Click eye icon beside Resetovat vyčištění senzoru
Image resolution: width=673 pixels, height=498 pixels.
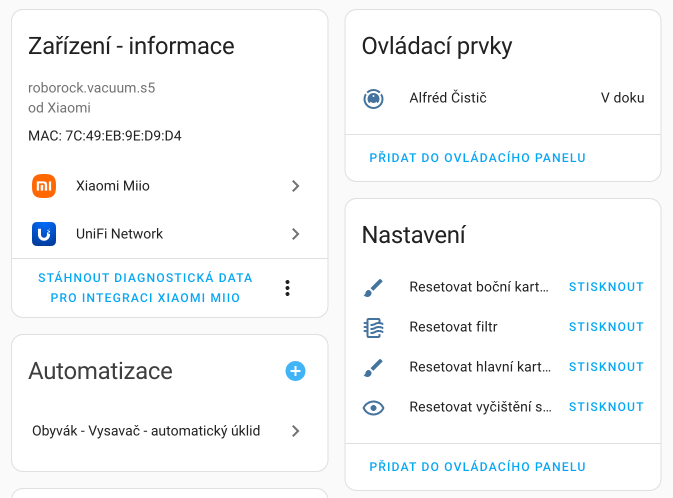point(373,407)
